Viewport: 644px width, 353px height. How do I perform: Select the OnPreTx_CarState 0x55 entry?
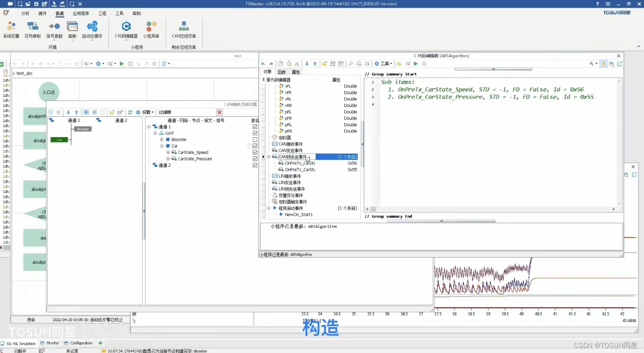[318, 170]
